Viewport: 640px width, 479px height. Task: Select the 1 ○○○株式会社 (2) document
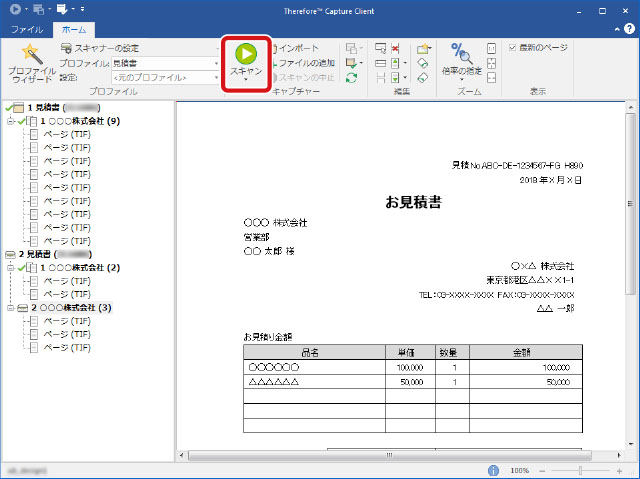click(85, 268)
